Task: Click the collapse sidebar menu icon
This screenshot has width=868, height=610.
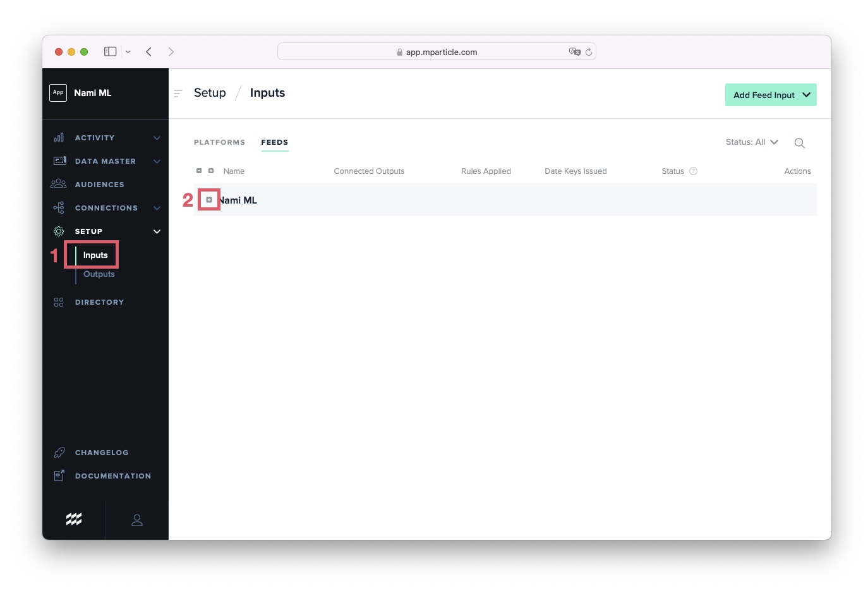Action: pyautogui.click(x=178, y=93)
